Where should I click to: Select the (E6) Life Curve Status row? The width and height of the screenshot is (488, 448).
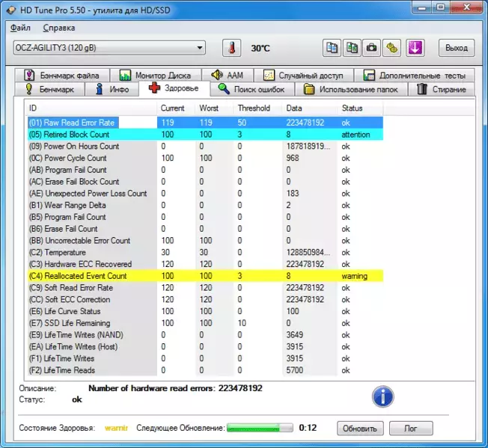coord(205,312)
